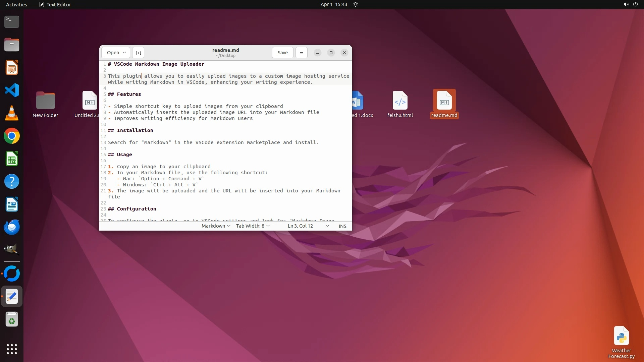Open the Markdown language selector dropdown

pos(216,226)
